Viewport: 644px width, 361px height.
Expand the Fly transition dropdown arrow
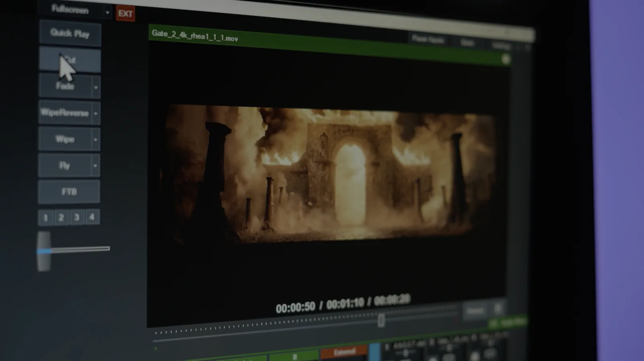[x=95, y=166]
